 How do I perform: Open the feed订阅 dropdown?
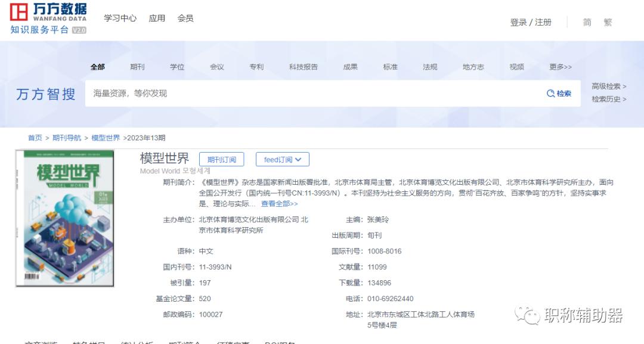click(x=282, y=159)
